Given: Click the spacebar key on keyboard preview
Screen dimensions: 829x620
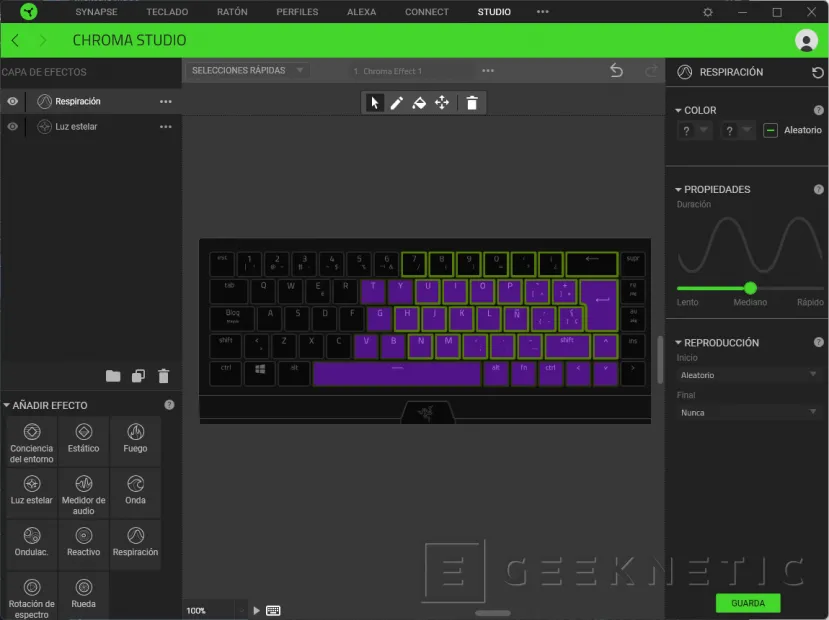Looking at the screenshot, I should 397,373.
